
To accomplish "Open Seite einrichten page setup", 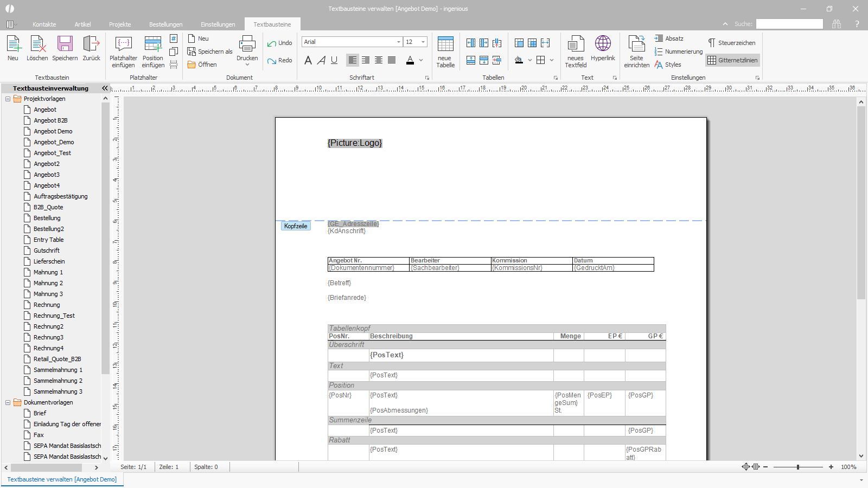I will (x=636, y=52).
